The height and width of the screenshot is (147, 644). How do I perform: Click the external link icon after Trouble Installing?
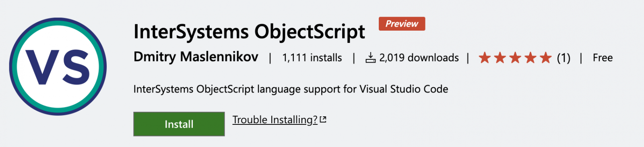[323, 120]
